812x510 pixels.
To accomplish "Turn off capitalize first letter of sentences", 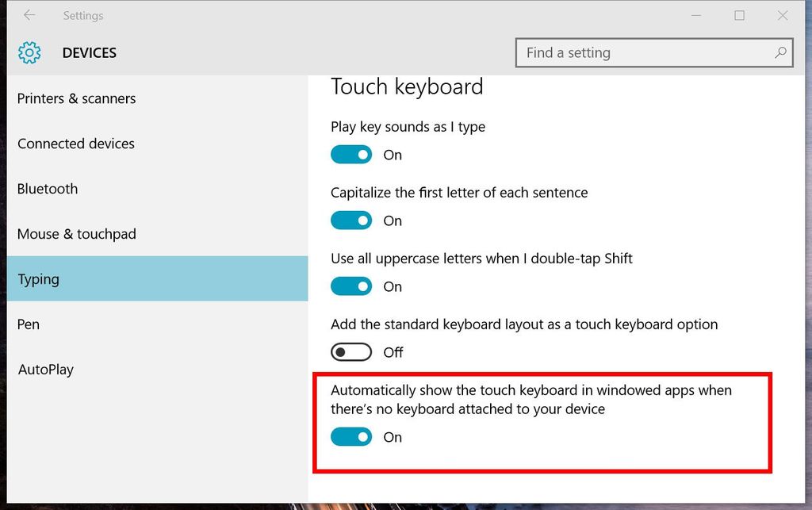I will 351,220.
